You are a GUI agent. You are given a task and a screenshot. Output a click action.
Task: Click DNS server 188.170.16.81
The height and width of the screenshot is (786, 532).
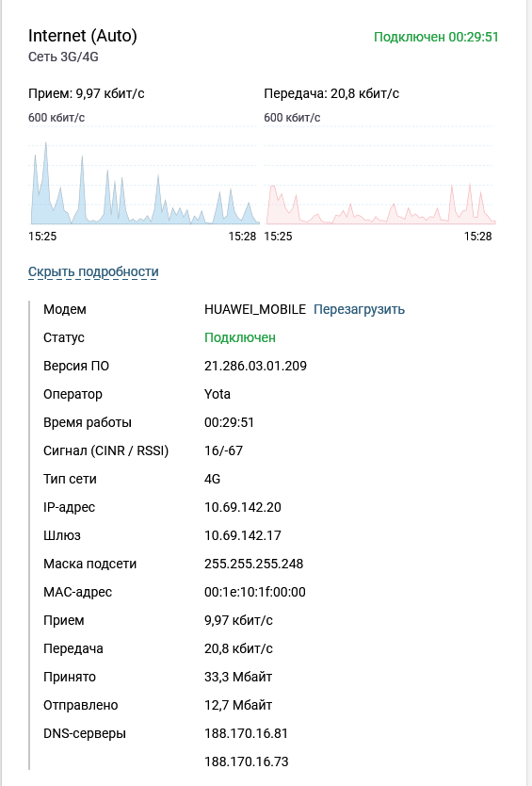[246, 733]
